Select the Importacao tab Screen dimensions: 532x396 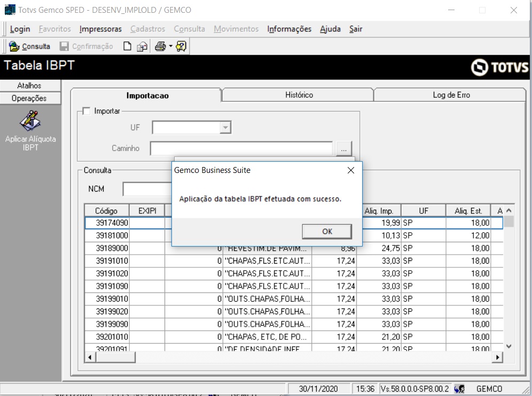coord(147,96)
